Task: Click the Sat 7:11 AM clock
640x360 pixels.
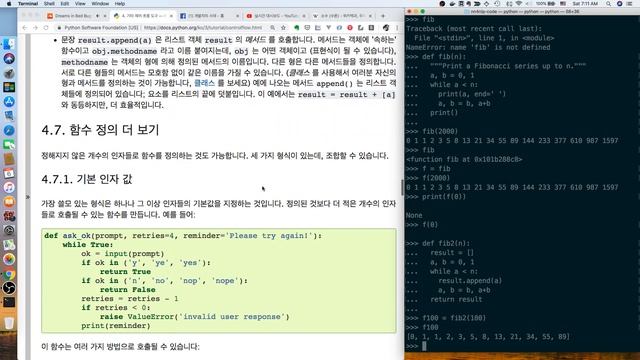Action: [585, 3]
